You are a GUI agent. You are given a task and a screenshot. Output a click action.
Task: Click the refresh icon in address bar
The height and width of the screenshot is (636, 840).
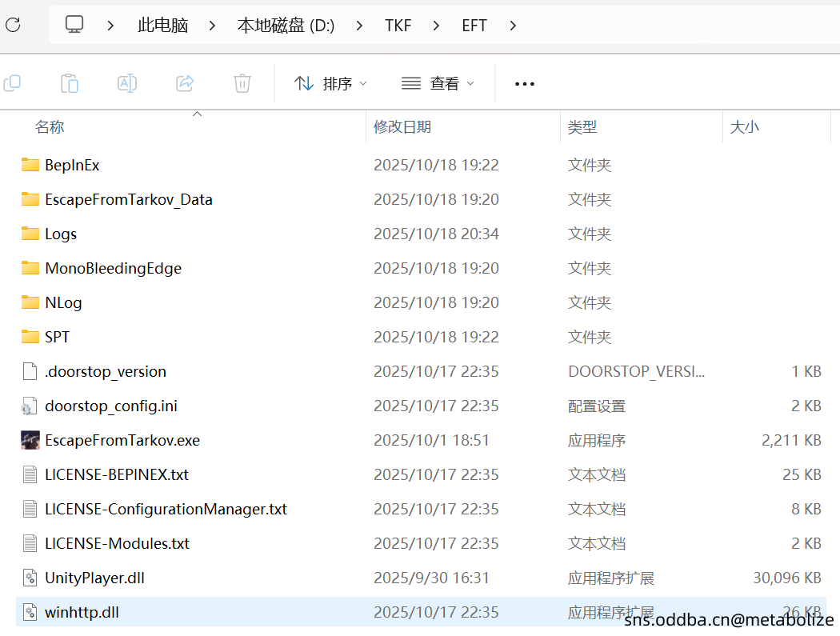[13, 25]
